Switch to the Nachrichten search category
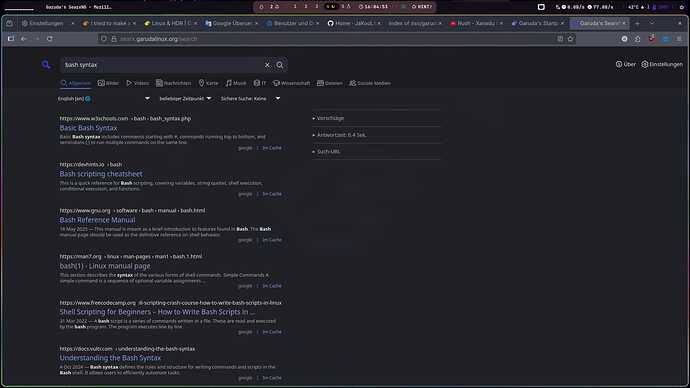 (174, 83)
